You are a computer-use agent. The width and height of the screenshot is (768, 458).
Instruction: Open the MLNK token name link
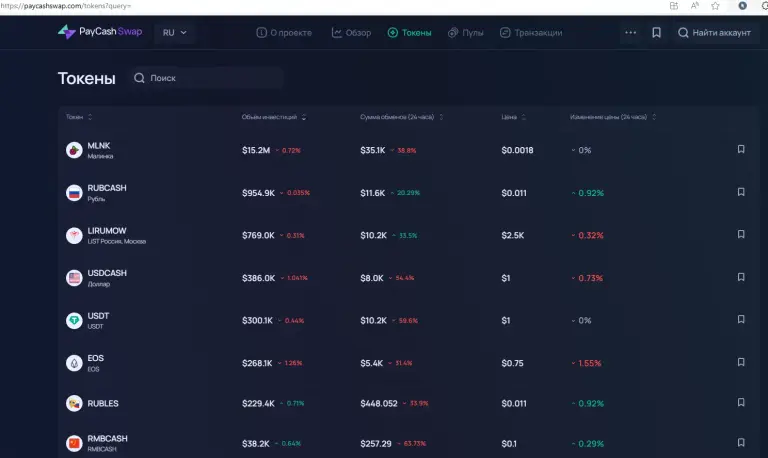click(x=99, y=145)
